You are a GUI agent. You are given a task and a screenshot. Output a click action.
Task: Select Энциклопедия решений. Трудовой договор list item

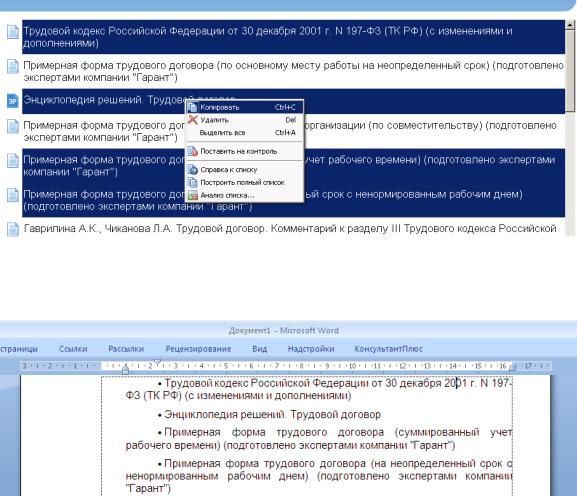point(293,101)
